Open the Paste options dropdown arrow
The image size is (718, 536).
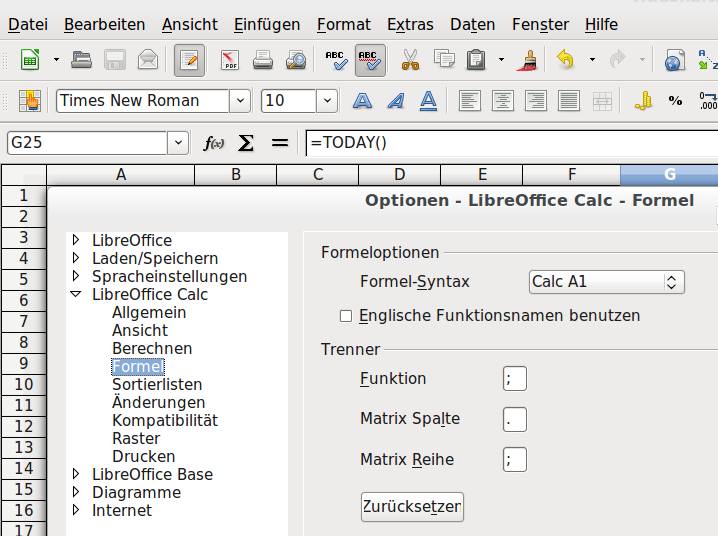(x=501, y=60)
